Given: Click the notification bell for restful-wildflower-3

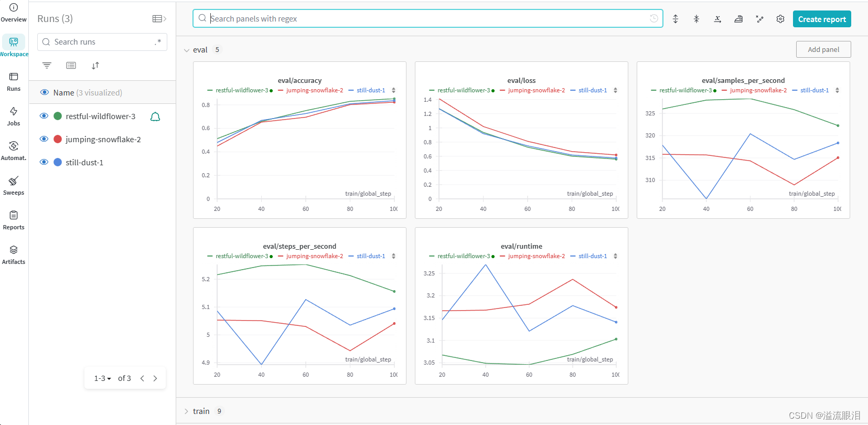Looking at the screenshot, I should (x=155, y=116).
